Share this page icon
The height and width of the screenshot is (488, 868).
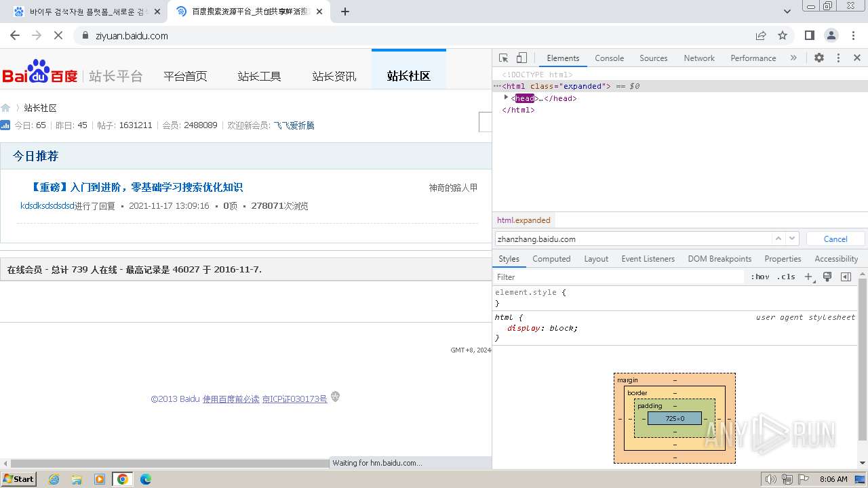[761, 35]
